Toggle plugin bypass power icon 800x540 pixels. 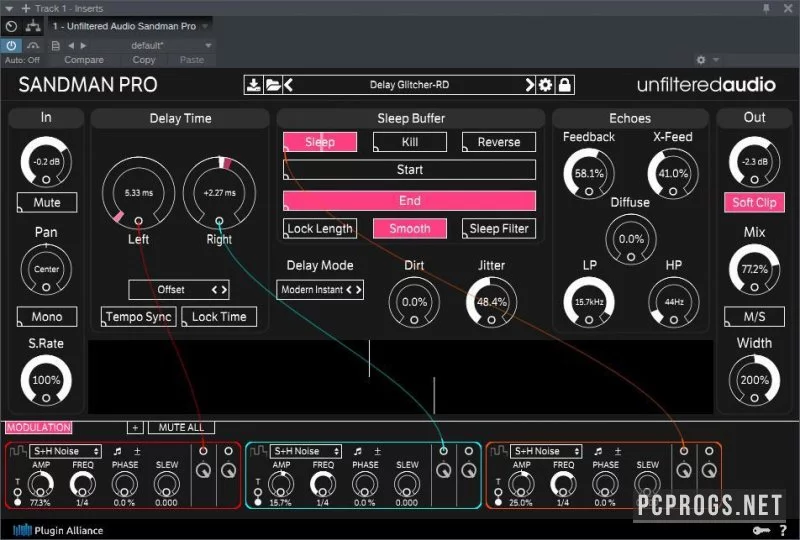11,45
